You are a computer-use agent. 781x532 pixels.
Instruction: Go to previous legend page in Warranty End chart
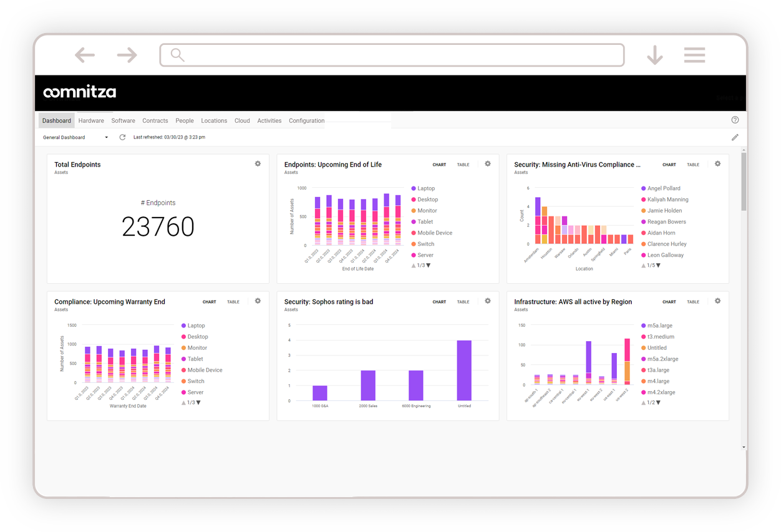click(x=184, y=403)
